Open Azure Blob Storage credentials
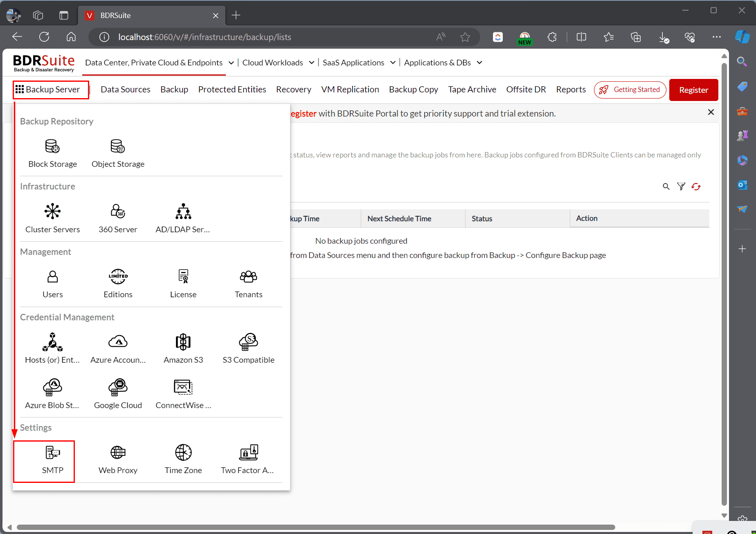 (x=53, y=394)
